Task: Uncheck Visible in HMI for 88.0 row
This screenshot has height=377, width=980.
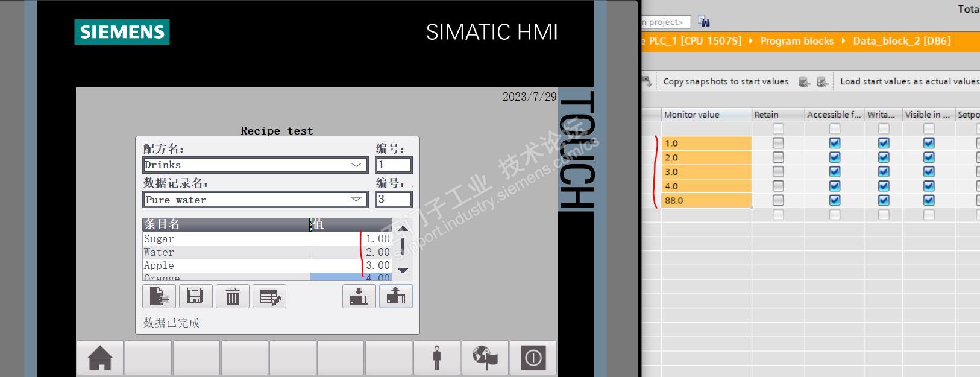Action: click(929, 200)
